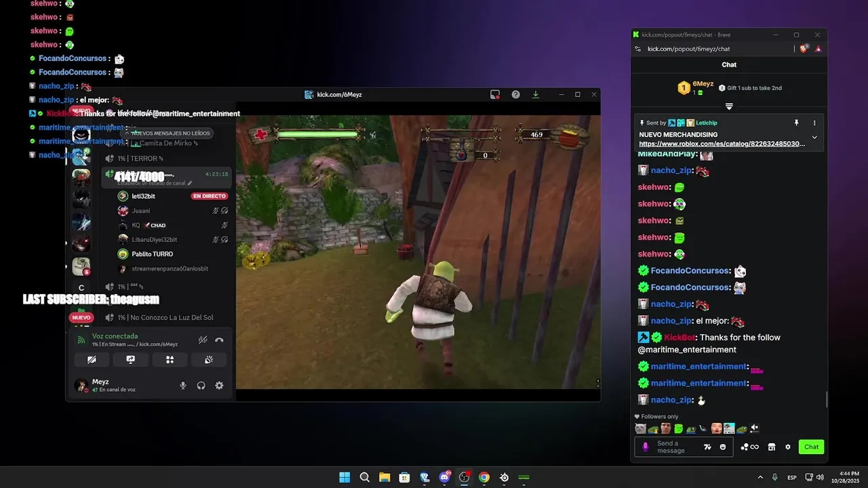Select user Juaani in voice channel
Image resolution: width=868 pixels, height=488 pixels.
[x=141, y=211]
